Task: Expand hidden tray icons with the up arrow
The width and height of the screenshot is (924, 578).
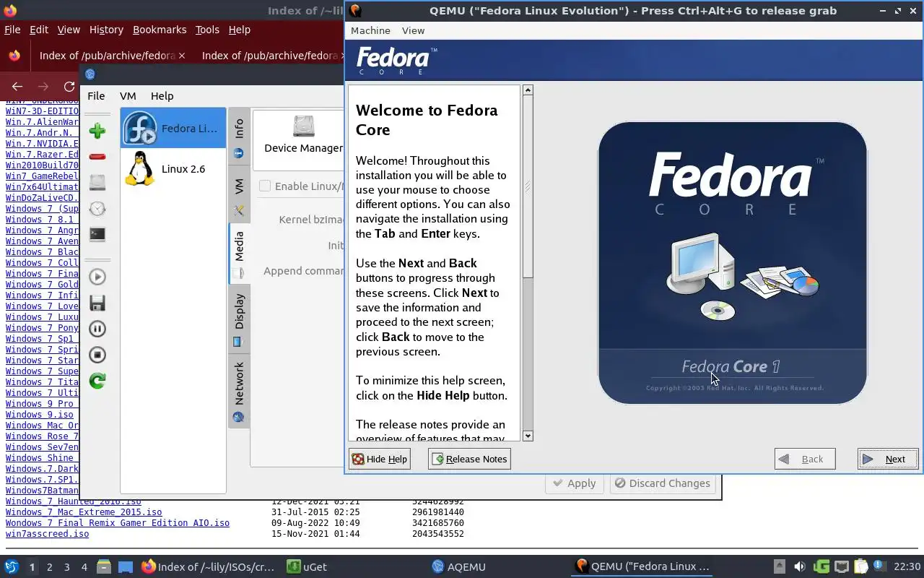Action: [x=779, y=567]
